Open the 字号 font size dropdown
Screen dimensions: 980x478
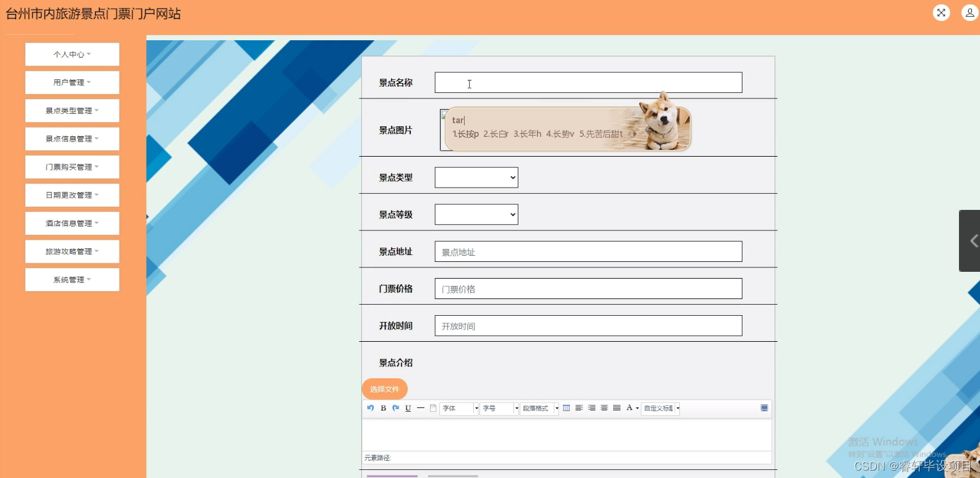(500, 408)
